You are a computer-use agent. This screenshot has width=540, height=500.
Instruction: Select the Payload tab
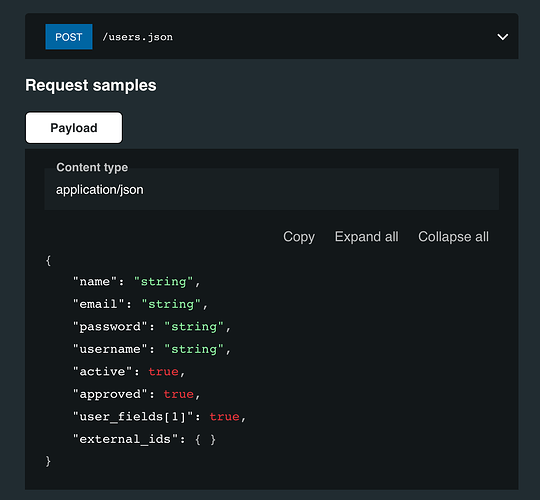click(x=74, y=127)
